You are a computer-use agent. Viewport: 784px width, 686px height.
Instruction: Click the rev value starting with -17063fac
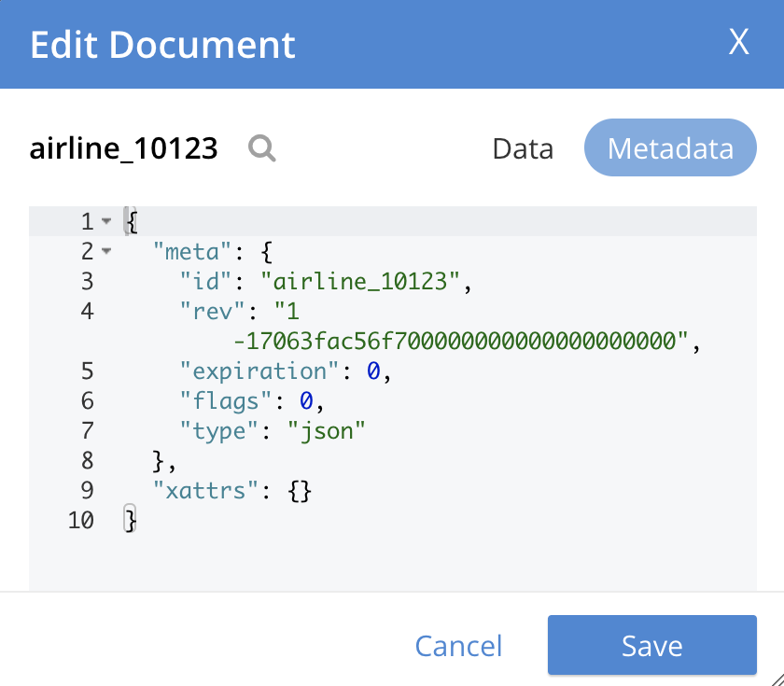[459, 341]
